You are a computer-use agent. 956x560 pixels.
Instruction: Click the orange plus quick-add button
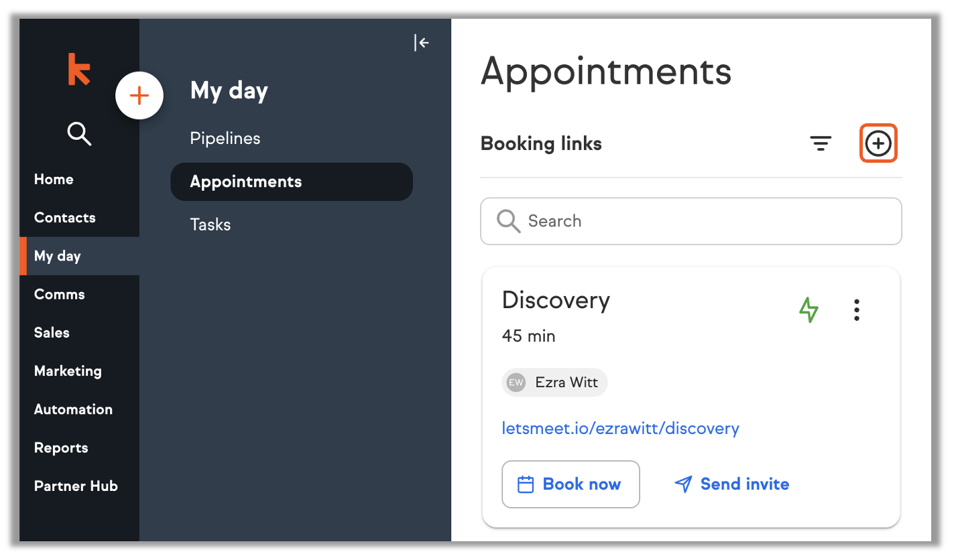coord(139,96)
